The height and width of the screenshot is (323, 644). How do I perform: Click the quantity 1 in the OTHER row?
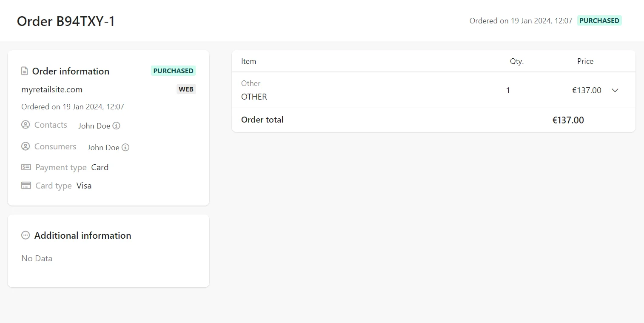point(508,90)
